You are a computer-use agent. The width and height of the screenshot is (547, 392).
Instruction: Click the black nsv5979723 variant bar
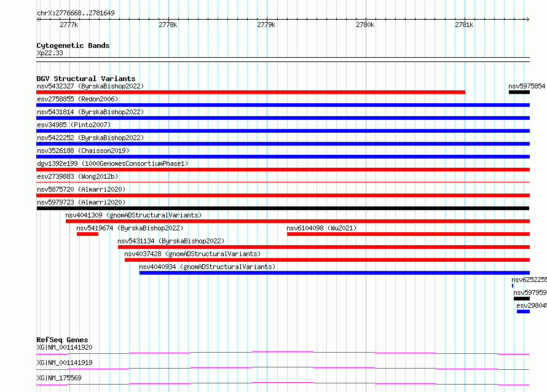point(283,208)
